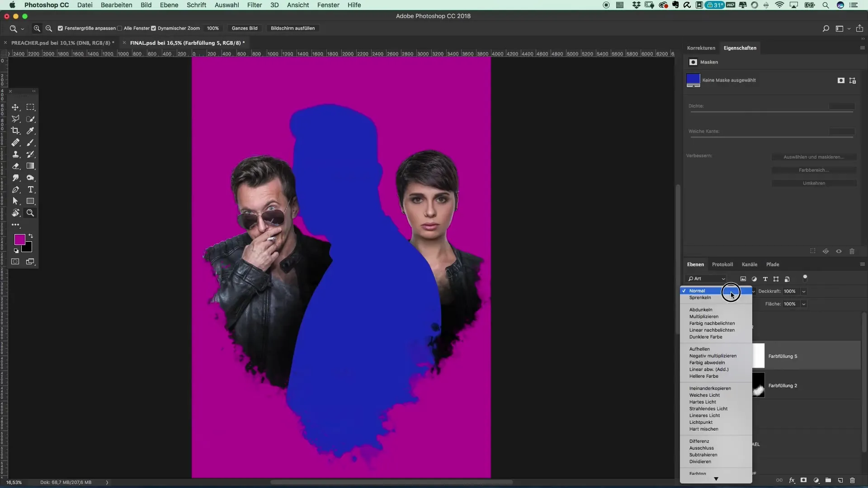Screen dimensions: 868x488
Task: Select the Move tool
Action: pyautogui.click(x=15, y=107)
